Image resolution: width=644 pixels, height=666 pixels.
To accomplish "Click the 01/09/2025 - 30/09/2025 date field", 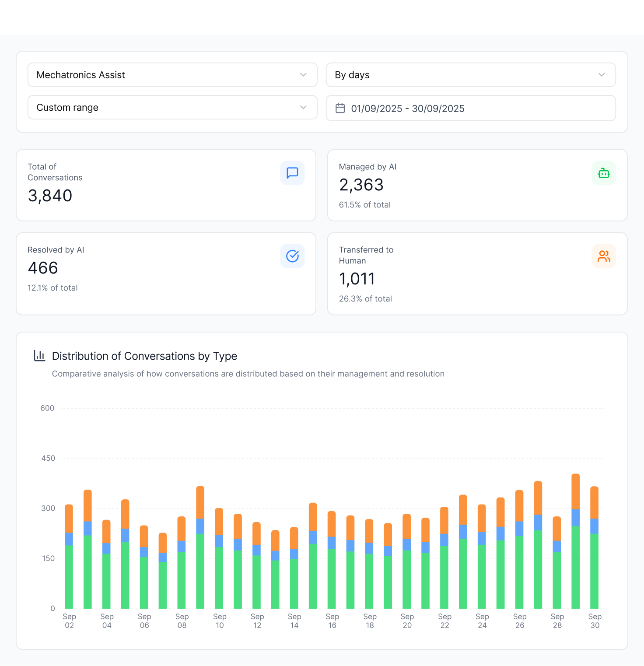I will pos(471,108).
